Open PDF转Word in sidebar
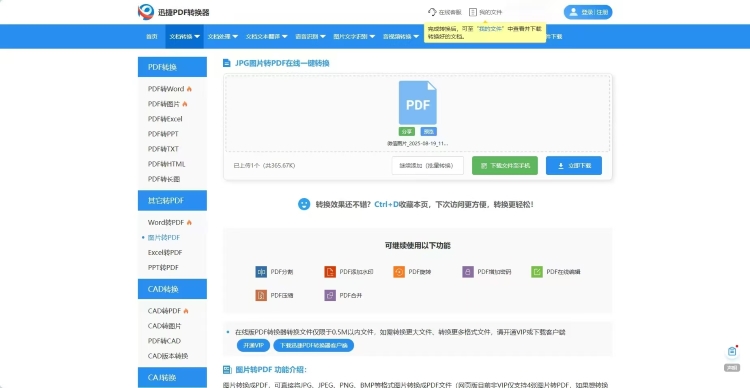The image size is (750, 388). (x=166, y=89)
